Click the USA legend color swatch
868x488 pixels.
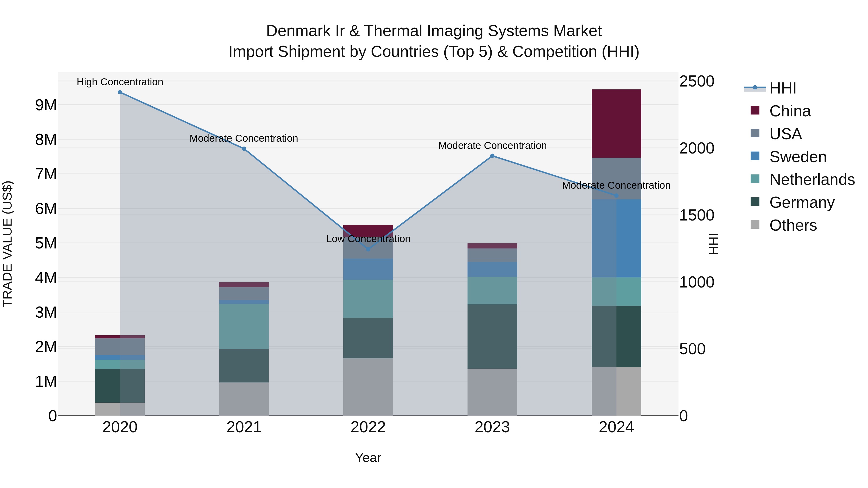coord(755,133)
